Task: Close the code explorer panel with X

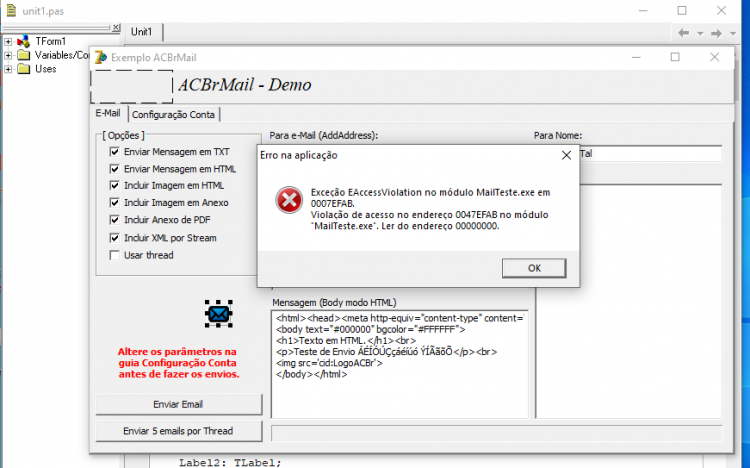Action: pos(116,28)
